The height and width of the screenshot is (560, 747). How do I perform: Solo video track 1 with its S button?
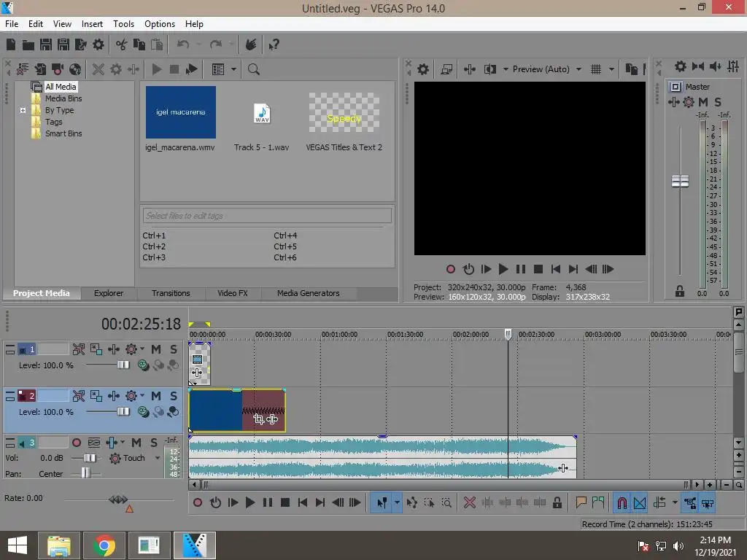[174, 349]
